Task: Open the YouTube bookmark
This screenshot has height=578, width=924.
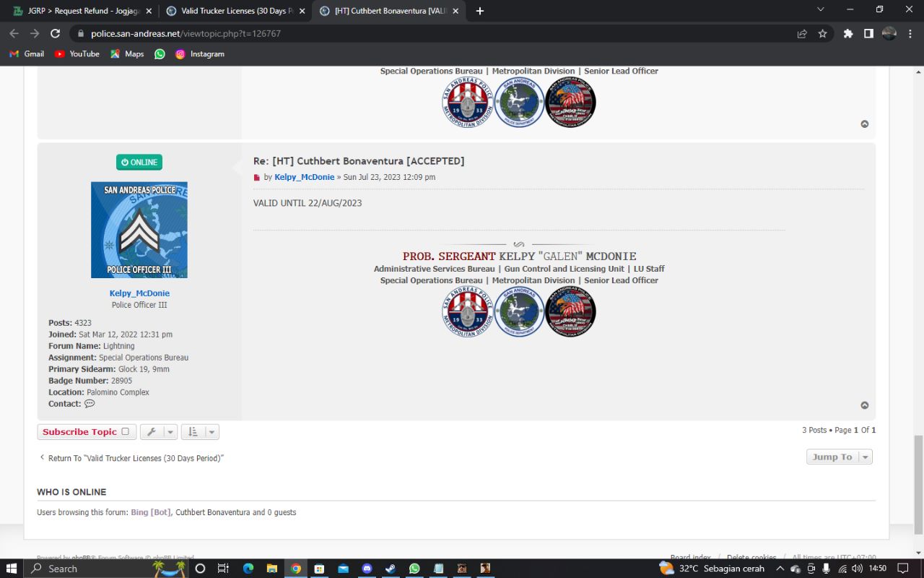Action: click(x=77, y=54)
